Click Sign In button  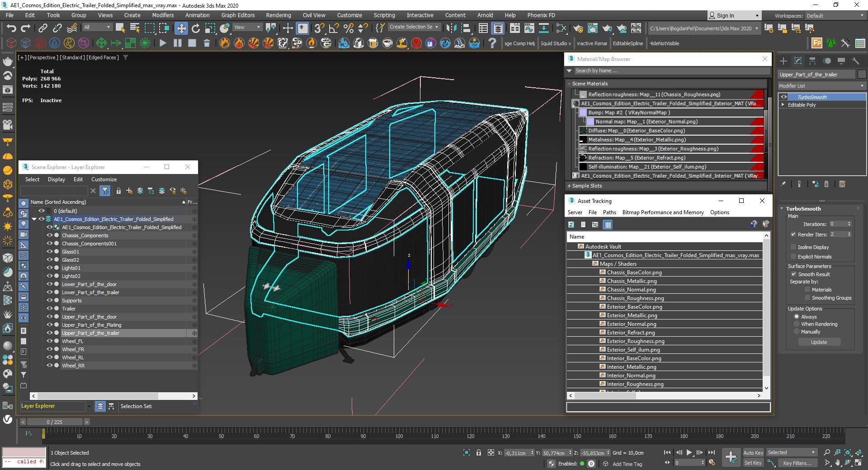point(734,15)
